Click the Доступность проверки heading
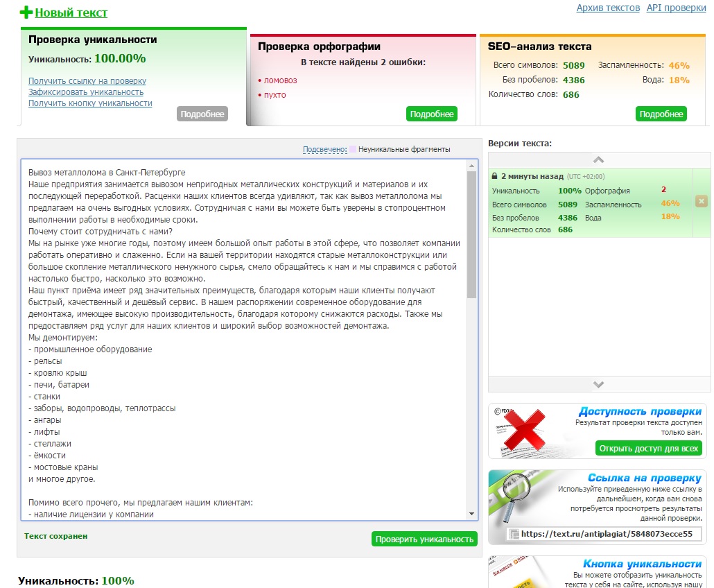This screenshot has width=714, height=588. pyautogui.click(x=640, y=411)
